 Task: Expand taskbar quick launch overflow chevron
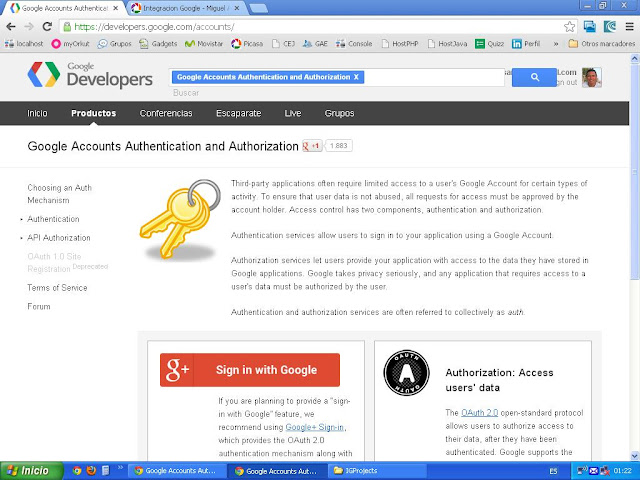[120, 468]
